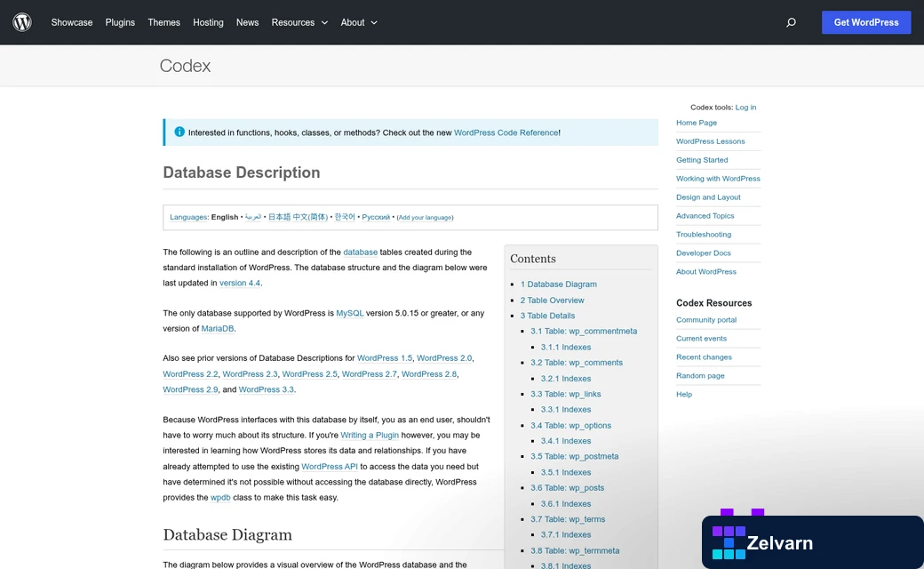This screenshot has height=569, width=924.
Task: Switch to the Arabic language version
Action: [253, 217]
